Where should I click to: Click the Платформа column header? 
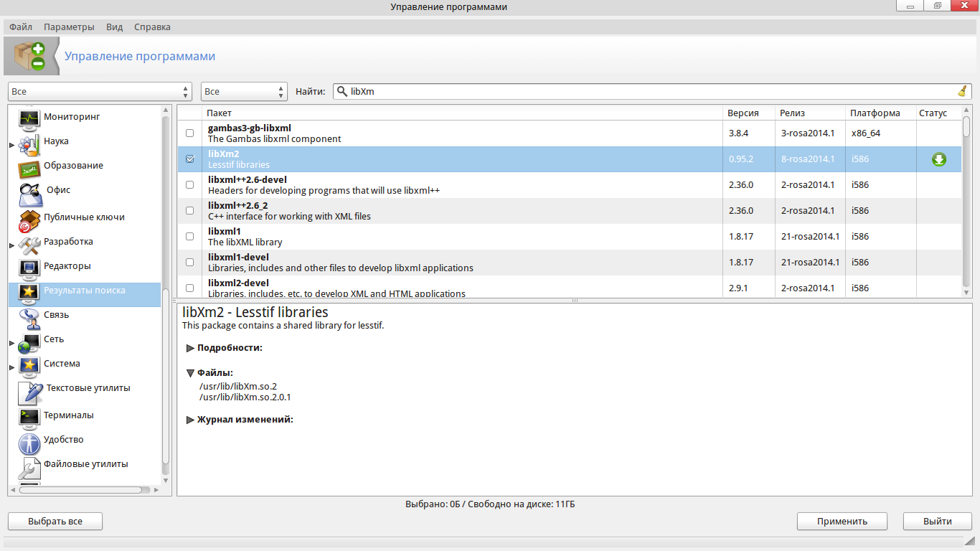(880, 113)
